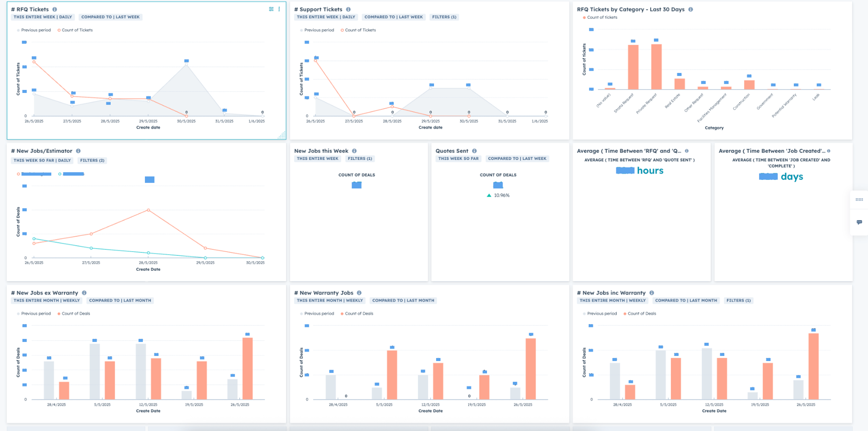Click the info icon next to Support Tickets

point(349,9)
